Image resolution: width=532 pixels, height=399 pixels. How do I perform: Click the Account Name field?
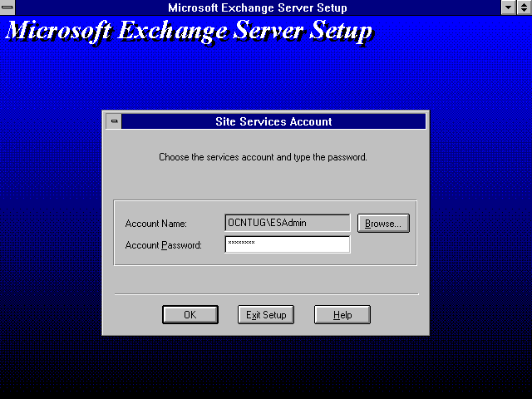point(288,223)
